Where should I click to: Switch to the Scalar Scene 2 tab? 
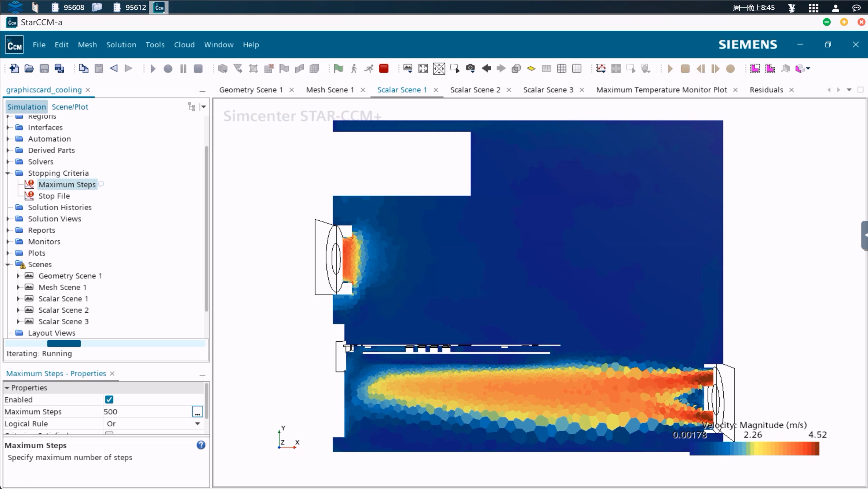click(475, 90)
